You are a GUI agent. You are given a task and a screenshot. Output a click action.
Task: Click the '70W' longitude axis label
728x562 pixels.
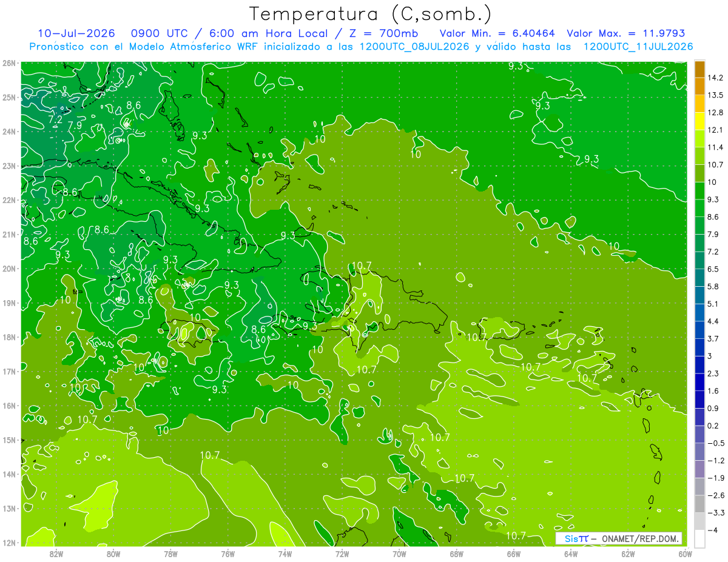tap(400, 553)
